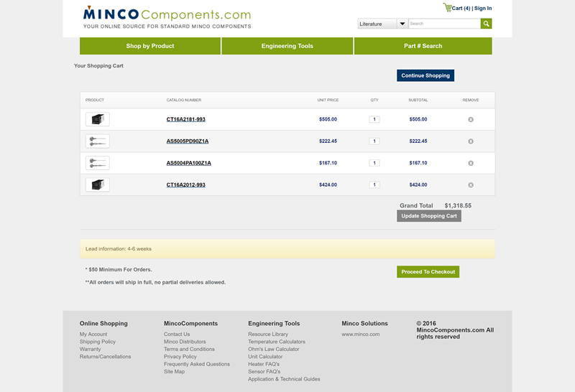575x392 pixels.
Task: Open Warranty footer link
Action: pos(91,349)
